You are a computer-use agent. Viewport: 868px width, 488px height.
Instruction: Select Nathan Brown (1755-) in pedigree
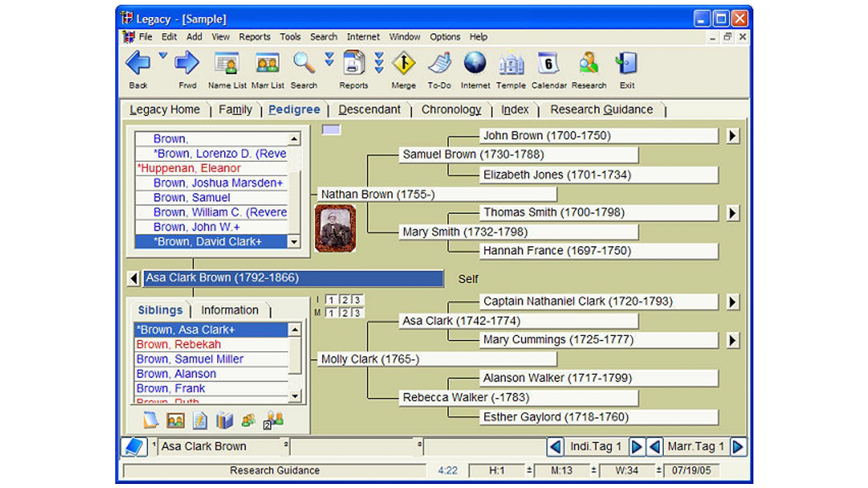point(437,195)
